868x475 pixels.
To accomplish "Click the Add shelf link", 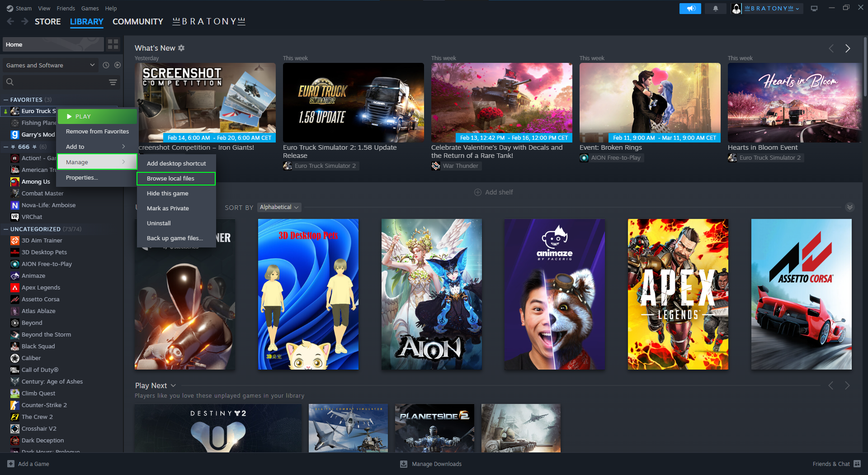I will coord(499,192).
